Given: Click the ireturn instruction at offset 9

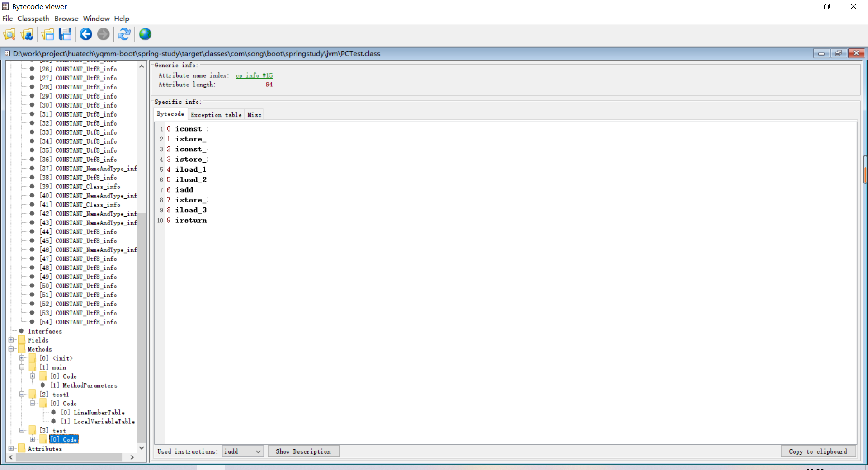Looking at the screenshot, I should 191,220.
